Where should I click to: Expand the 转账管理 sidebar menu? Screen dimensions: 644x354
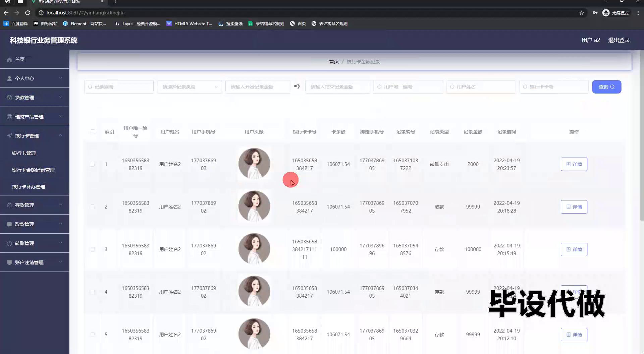[35, 243]
